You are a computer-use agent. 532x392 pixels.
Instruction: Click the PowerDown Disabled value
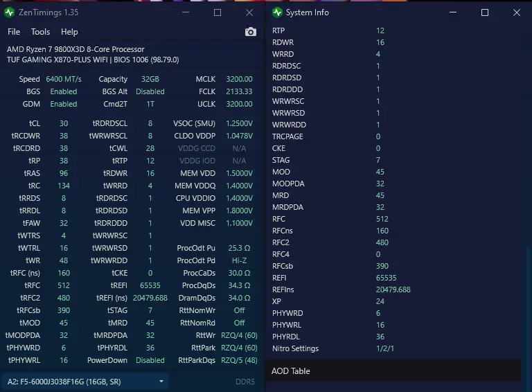(150, 360)
